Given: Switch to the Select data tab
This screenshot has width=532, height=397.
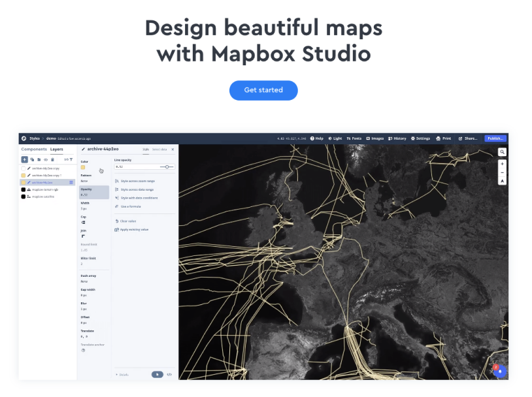Looking at the screenshot, I should (160, 149).
